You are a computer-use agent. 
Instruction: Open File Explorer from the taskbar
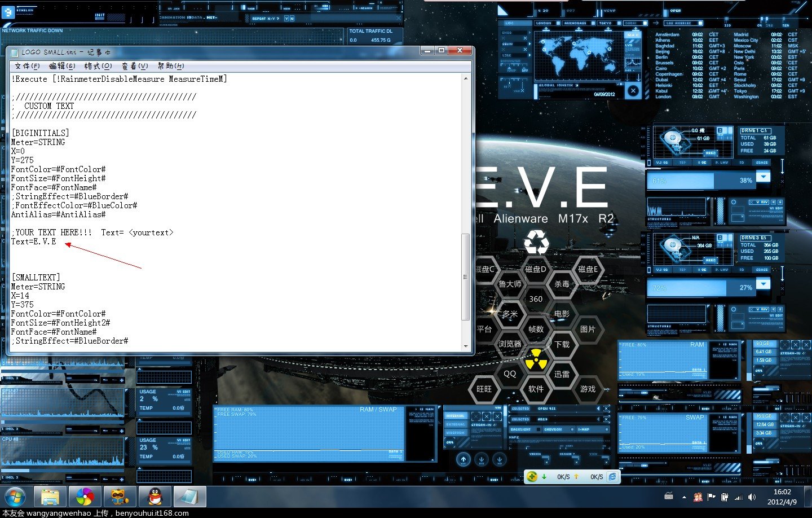(51, 497)
